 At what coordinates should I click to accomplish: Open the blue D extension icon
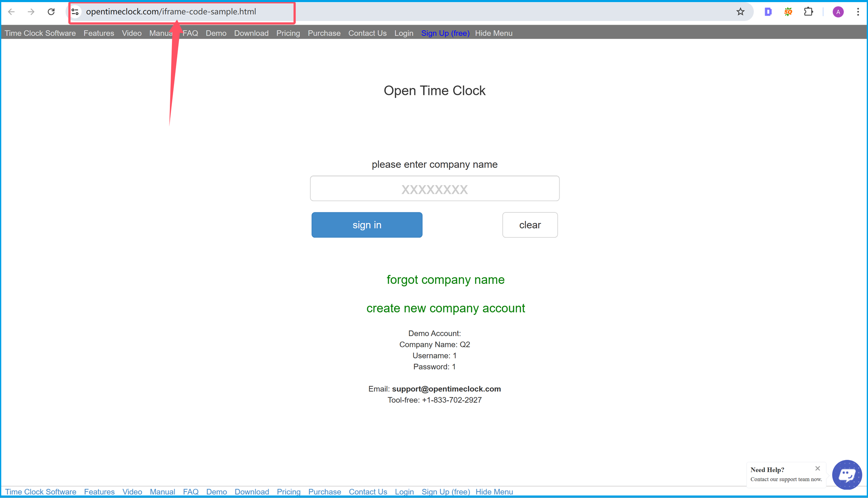pos(768,12)
